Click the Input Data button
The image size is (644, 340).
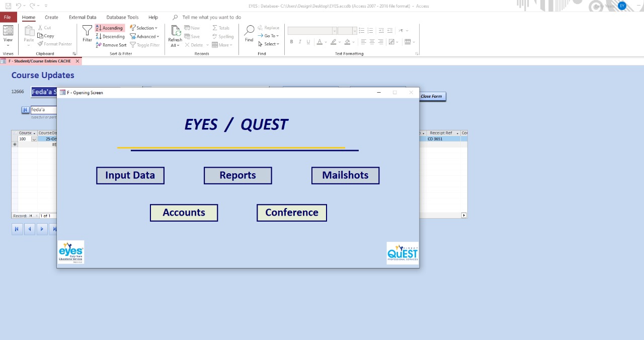pos(130,175)
